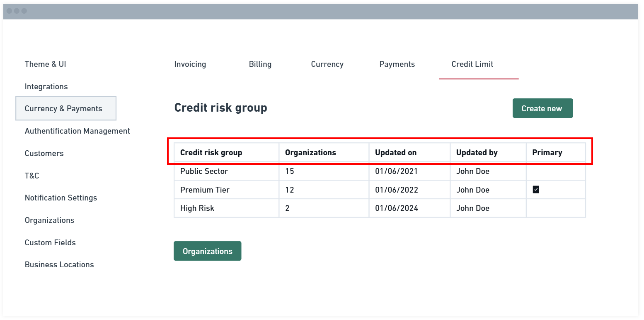This screenshot has width=644, height=320.
Task: Click John Doe in the Premium Tier row
Action: click(x=473, y=190)
